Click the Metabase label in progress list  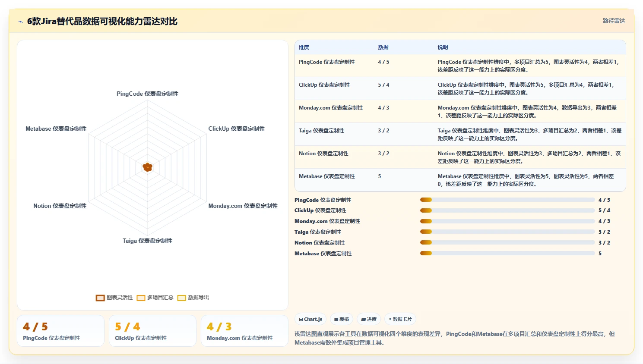[x=323, y=254]
